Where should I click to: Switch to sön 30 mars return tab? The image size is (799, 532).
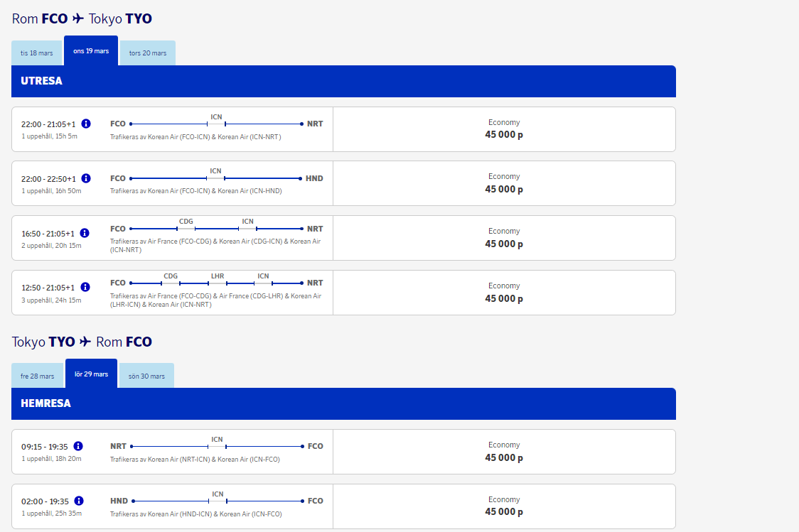pos(146,376)
